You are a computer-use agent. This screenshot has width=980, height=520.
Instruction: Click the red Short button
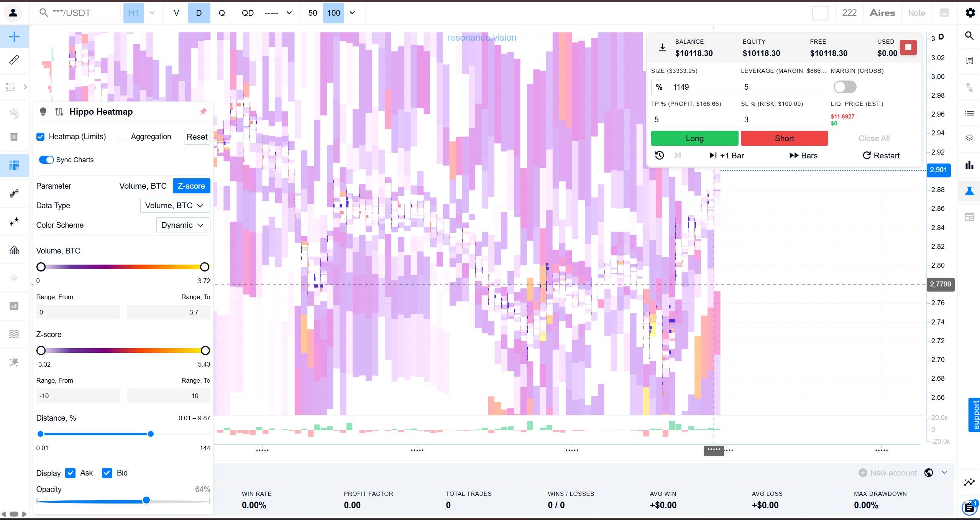pos(784,138)
